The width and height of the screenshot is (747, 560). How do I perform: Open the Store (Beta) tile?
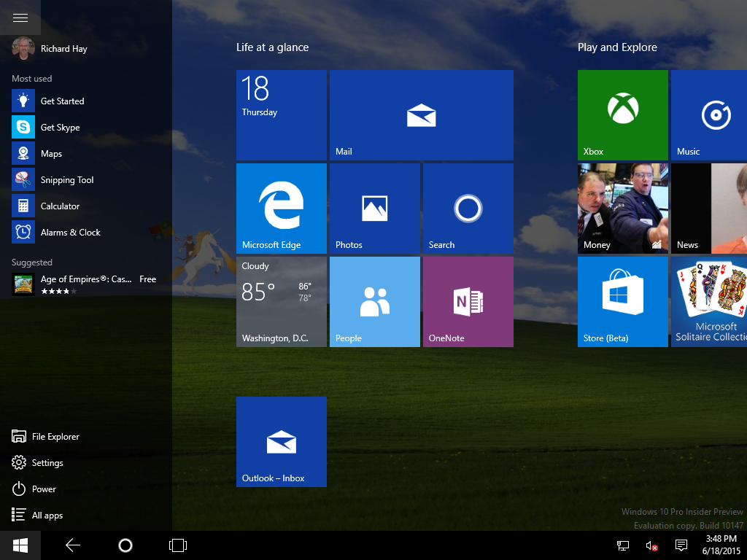pyautogui.click(x=622, y=301)
